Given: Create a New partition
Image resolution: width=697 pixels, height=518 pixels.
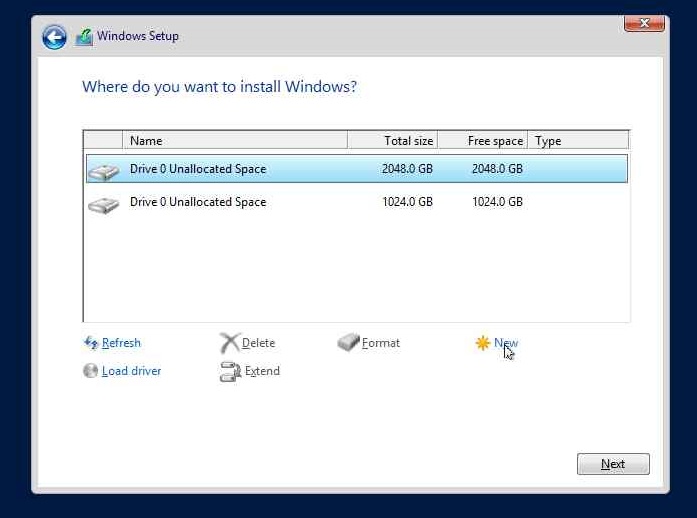Looking at the screenshot, I should (506, 343).
